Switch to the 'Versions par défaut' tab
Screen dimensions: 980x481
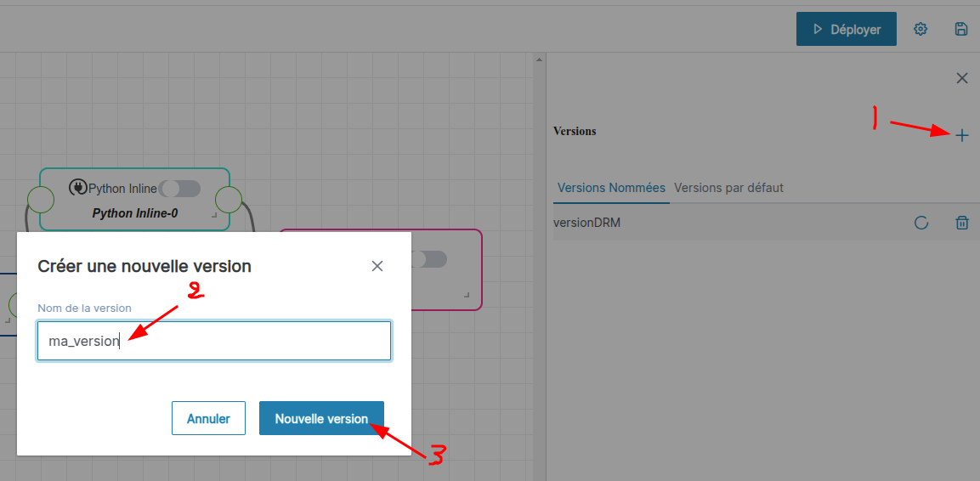point(728,187)
